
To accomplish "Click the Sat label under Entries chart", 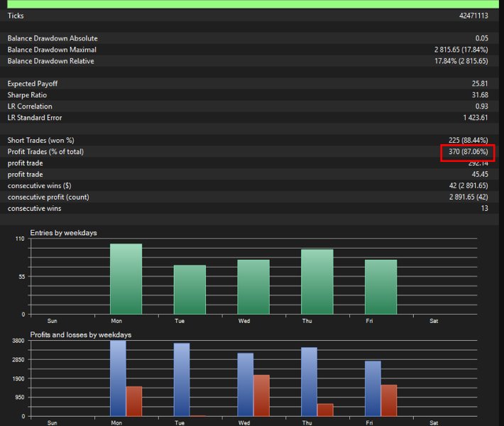I will [x=434, y=321].
